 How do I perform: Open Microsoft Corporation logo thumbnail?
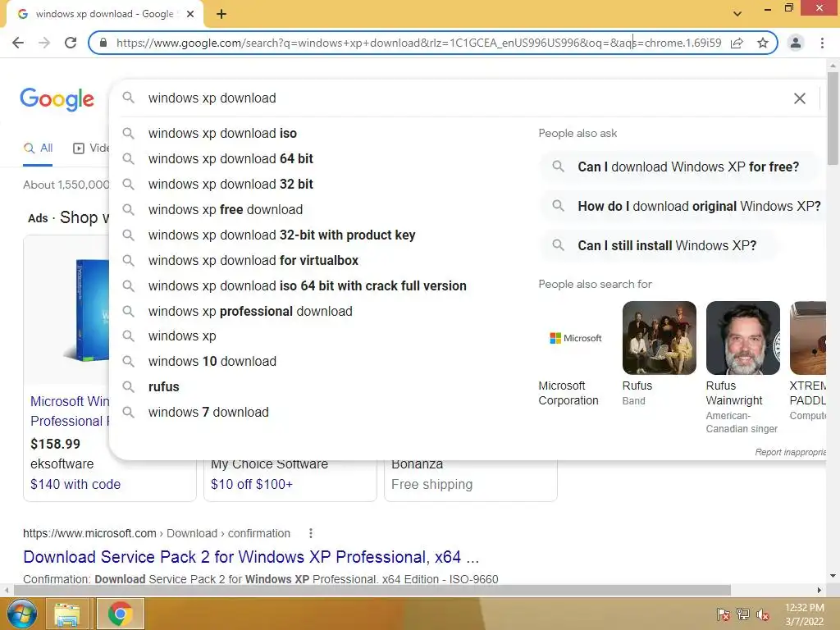click(x=575, y=338)
